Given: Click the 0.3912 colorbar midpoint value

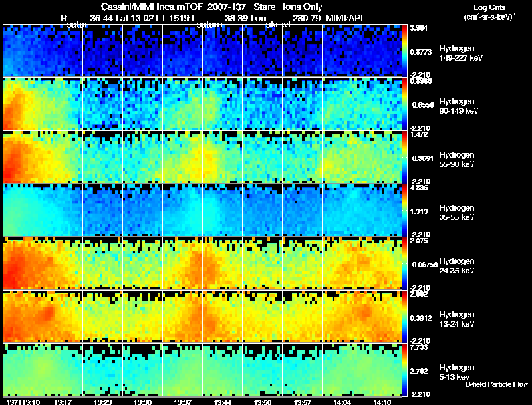Looking at the screenshot, I should pos(421,318).
